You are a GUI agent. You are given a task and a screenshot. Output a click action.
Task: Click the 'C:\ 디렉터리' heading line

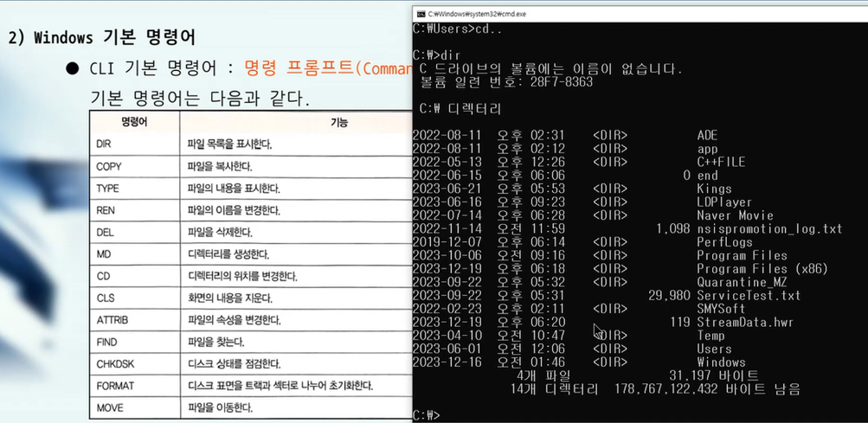click(460, 109)
